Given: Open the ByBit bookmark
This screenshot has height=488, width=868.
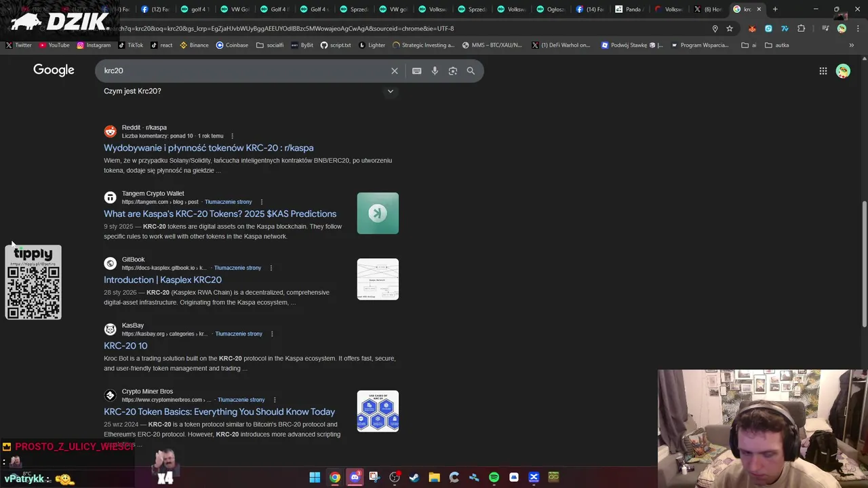Looking at the screenshot, I should (x=302, y=45).
